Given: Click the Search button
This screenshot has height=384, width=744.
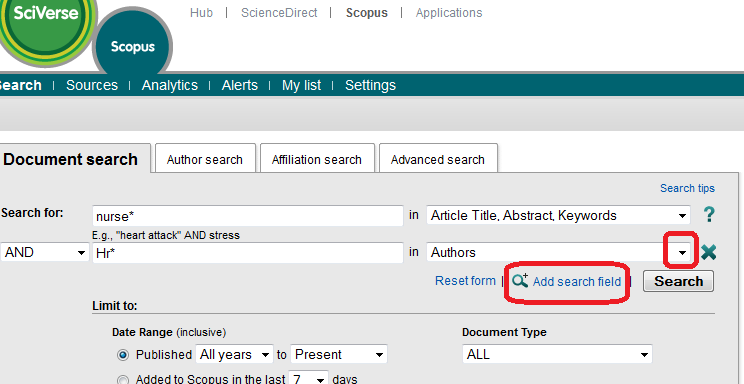Looking at the screenshot, I should pos(679,281).
